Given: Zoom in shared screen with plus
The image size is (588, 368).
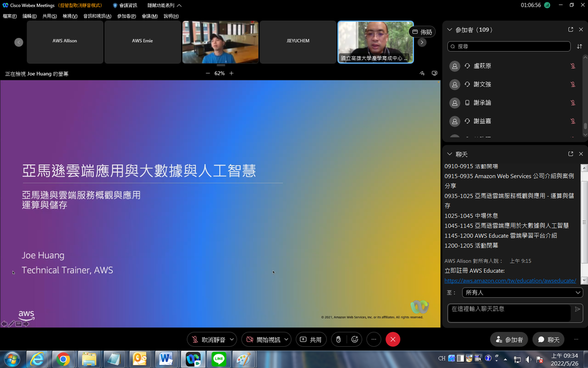Looking at the screenshot, I should tap(231, 73).
